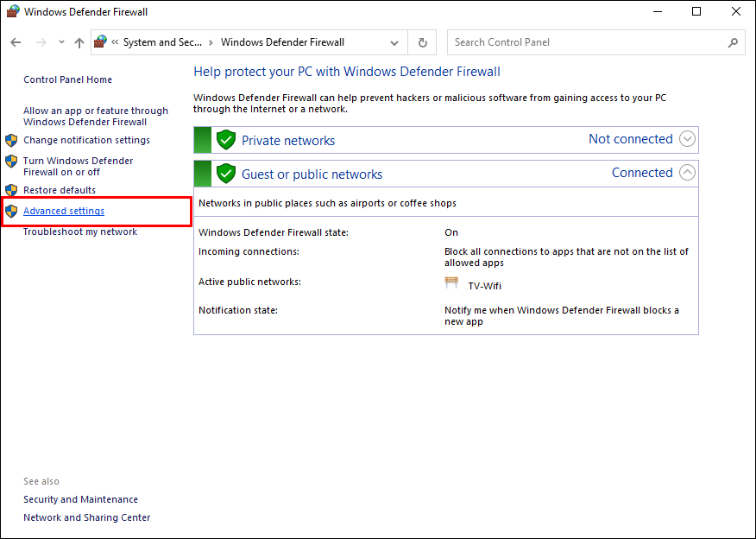756x539 pixels.
Task: Click the double chevron breadcrumb overflow
Action: tap(115, 42)
